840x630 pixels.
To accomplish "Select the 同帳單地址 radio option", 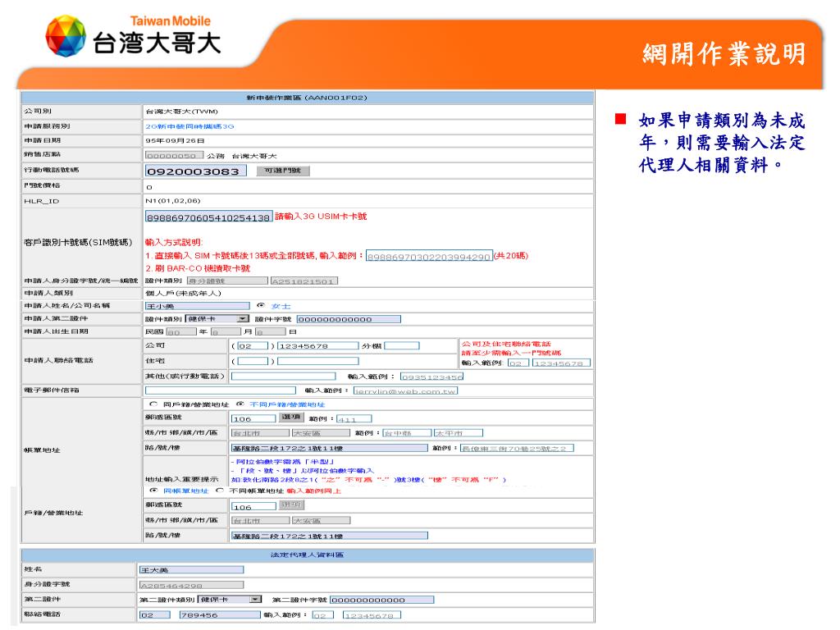I will point(153,491).
